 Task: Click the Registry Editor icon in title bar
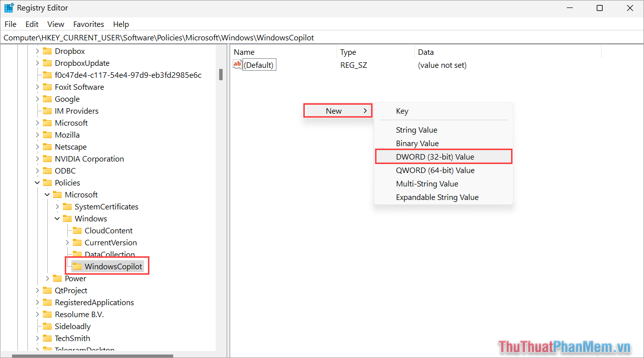(x=8, y=7)
